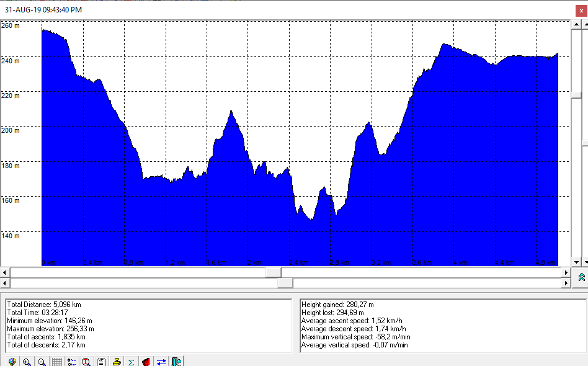Collapse panel using the double chevron up button
This screenshot has width=588, height=366.
581,277
